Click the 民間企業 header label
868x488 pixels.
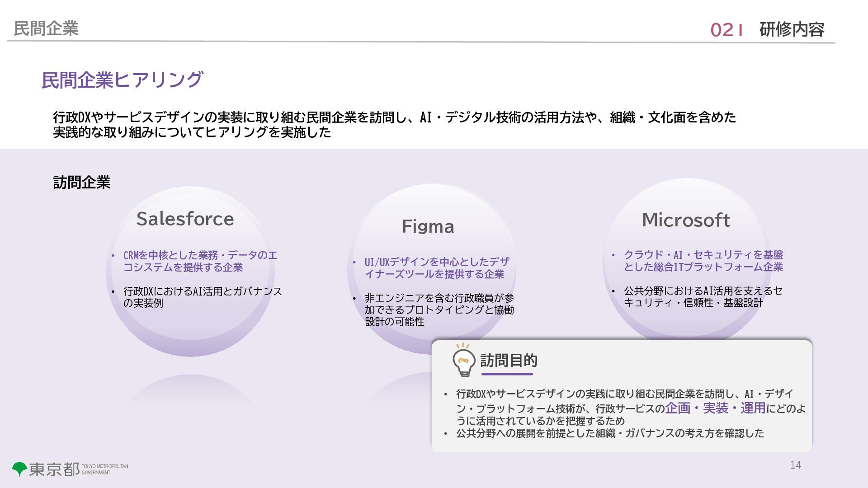tap(46, 28)
